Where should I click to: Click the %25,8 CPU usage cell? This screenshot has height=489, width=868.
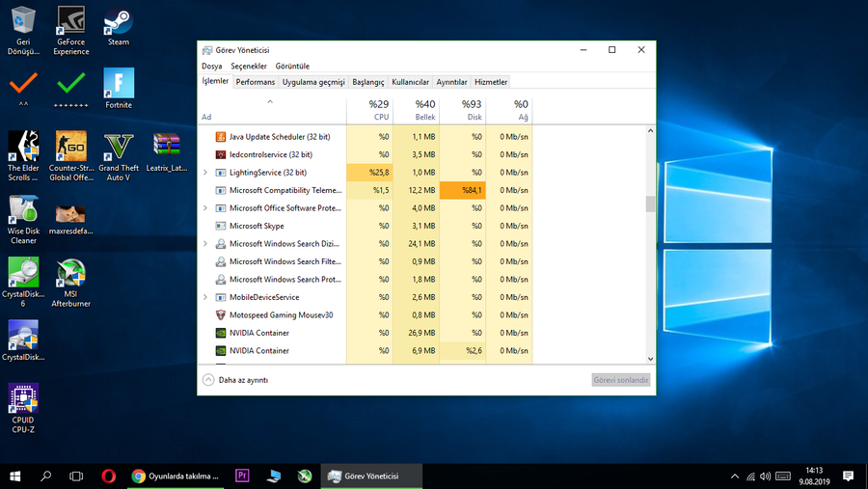tap(369, 173)
